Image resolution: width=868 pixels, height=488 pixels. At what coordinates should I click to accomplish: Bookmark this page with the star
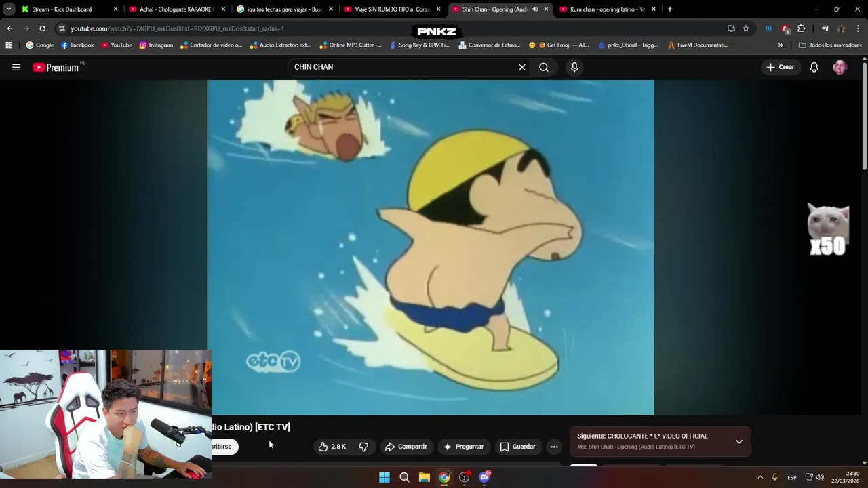click(x=746, y=28)
